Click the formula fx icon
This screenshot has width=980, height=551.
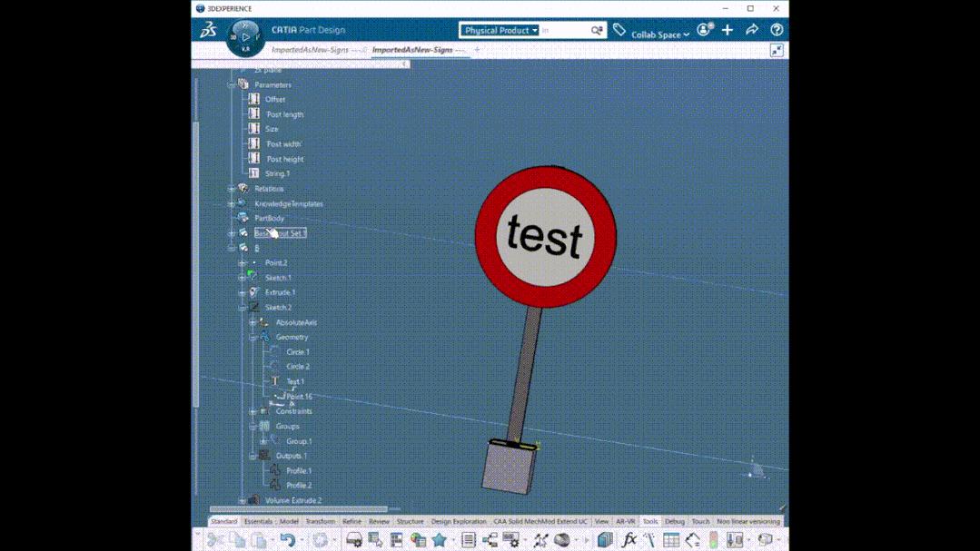pos(629,540)
